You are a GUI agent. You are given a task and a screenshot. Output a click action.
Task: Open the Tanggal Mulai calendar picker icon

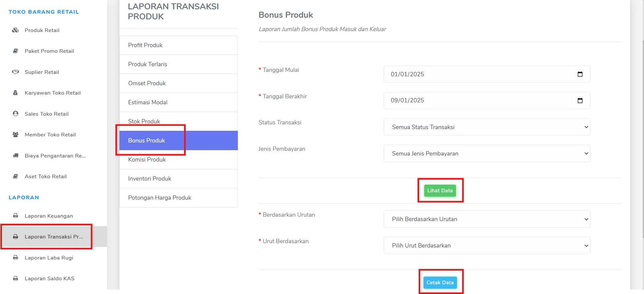[580, 74]
